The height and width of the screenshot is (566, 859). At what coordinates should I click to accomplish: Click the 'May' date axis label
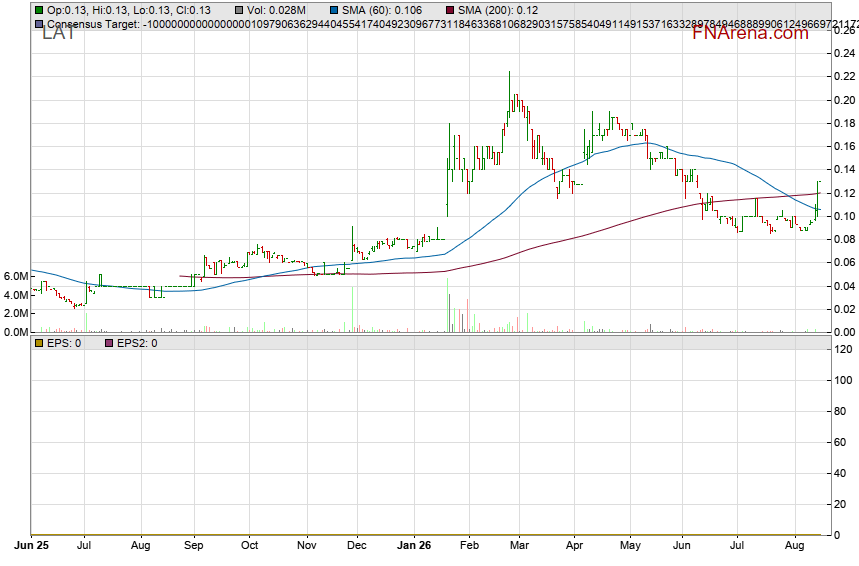coord(631,545)
